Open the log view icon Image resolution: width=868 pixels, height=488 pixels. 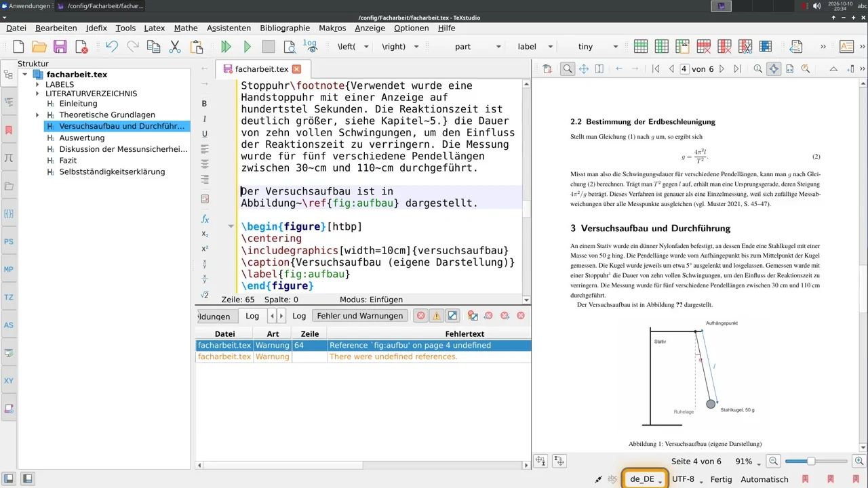tap(310, 46)
